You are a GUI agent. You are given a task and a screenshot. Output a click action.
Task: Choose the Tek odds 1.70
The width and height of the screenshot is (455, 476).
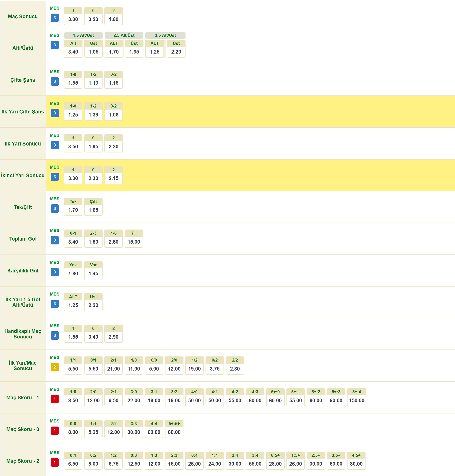[x=73, y=210]
